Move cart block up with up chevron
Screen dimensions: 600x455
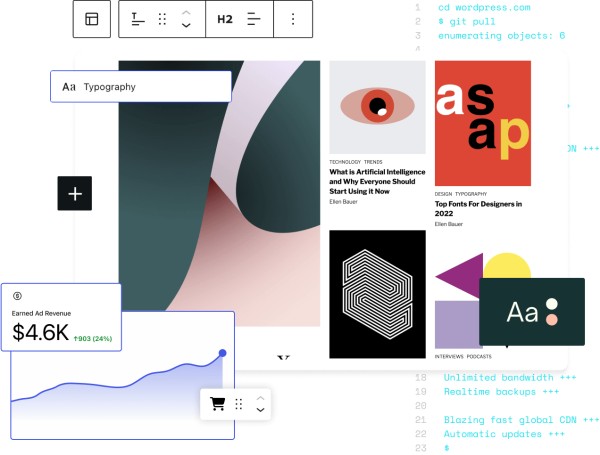click(x=260, y=397)
